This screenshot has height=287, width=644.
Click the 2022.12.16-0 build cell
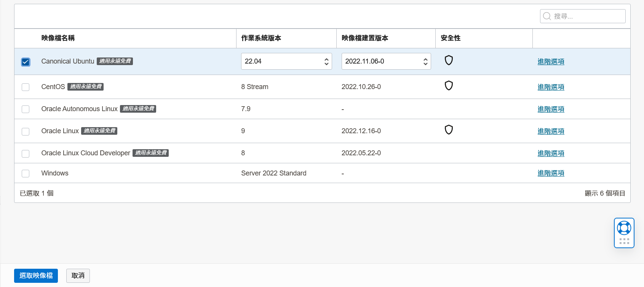361,131
